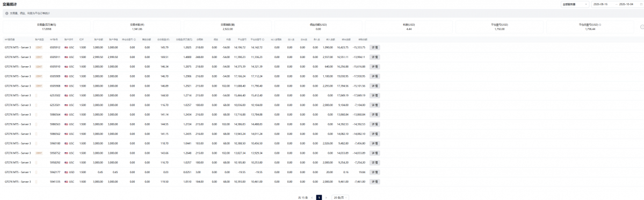644x200 pixels.
Task: Click the US flag icon for account 5986564
Action: (66, 115)
